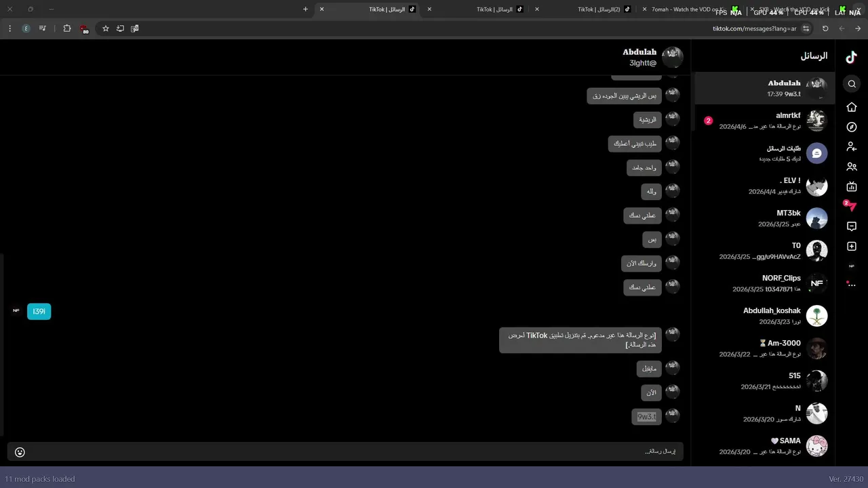Click the translate page icon

tap(134, 28)
